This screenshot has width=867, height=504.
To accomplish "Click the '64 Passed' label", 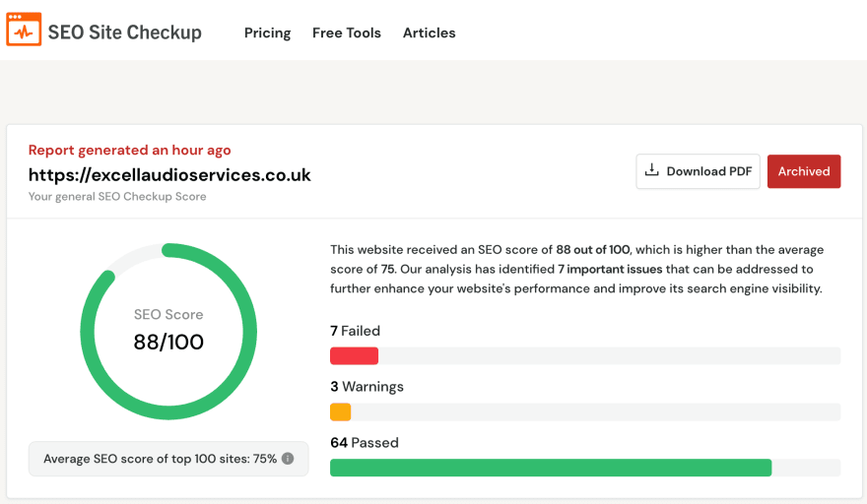I will (365, 443).
